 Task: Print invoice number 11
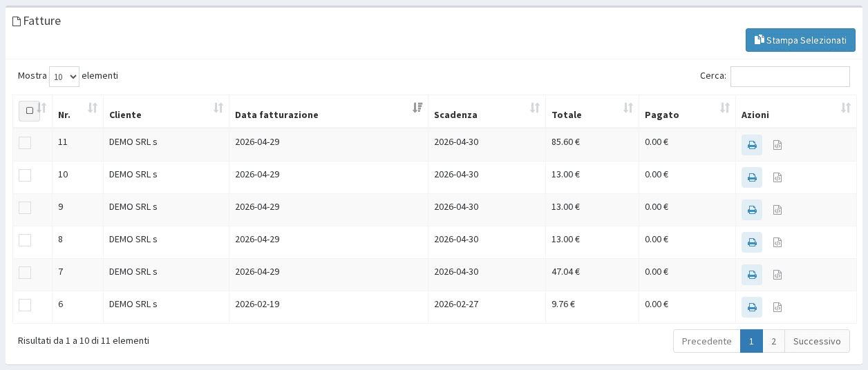[752, 145]
